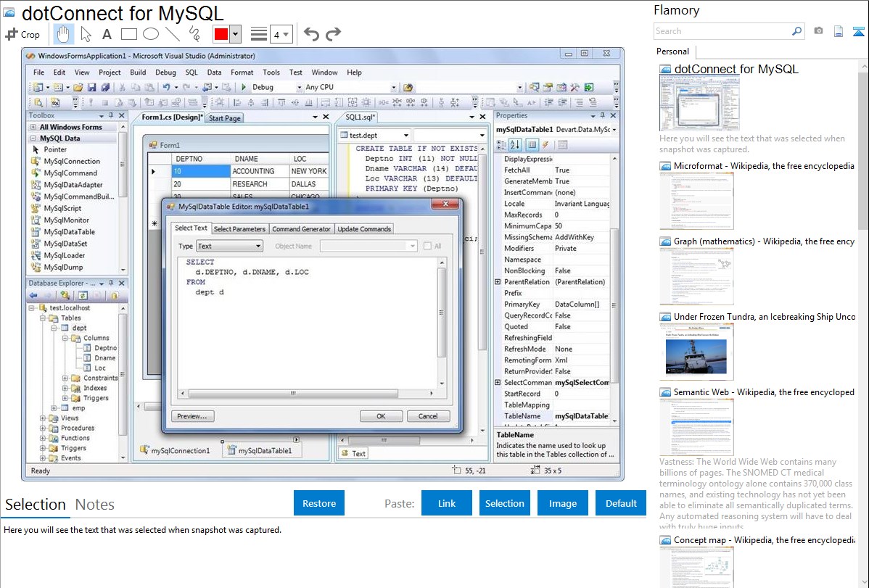Select MySqlDump in the Toolbox
The image size is (869, 588).
coord(63,267)
